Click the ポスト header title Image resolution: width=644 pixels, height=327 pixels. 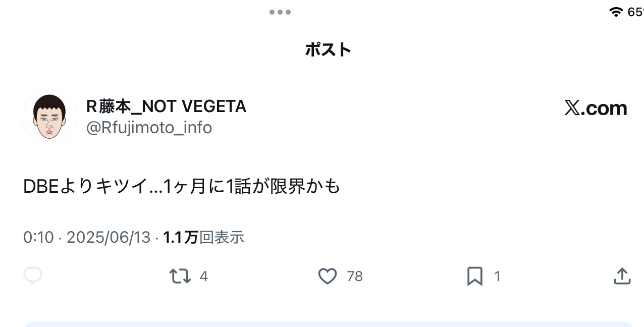328,49
